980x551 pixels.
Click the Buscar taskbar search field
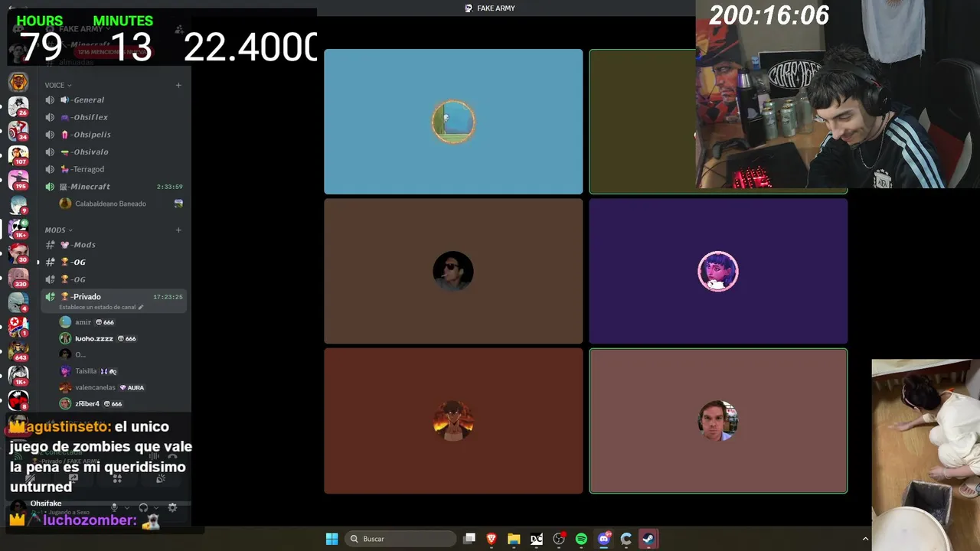402,539
